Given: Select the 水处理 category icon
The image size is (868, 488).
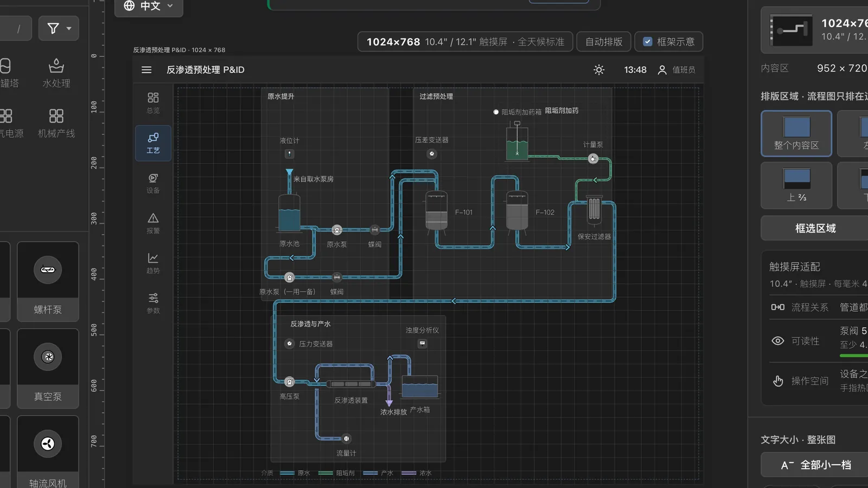Looking at the screenshot, I should coord(56,66).
